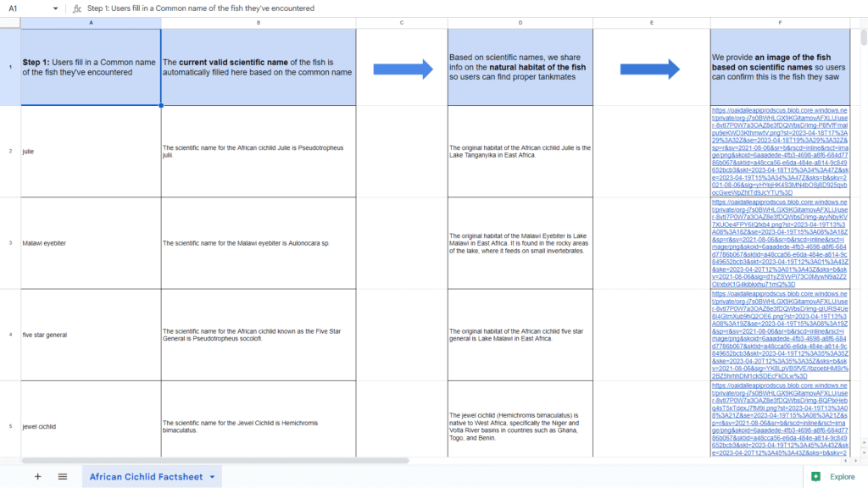
Task: Click the vertical scrollbar thumb
Action: [x=864, y=37]
